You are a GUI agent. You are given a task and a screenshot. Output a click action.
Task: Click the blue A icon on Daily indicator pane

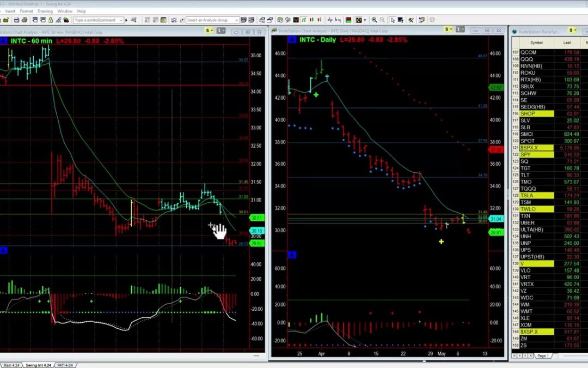tap(292, 255)
